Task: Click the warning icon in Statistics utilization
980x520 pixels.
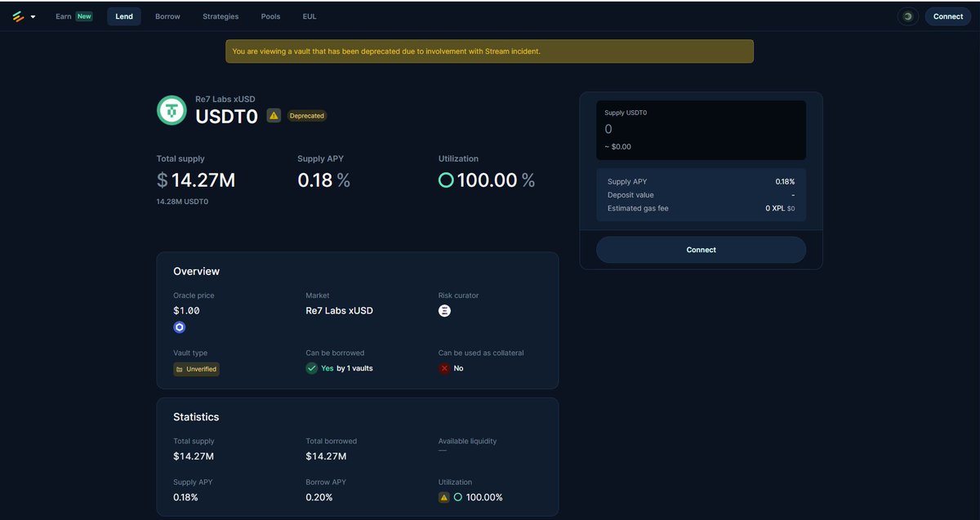Action: coord(443,497)
